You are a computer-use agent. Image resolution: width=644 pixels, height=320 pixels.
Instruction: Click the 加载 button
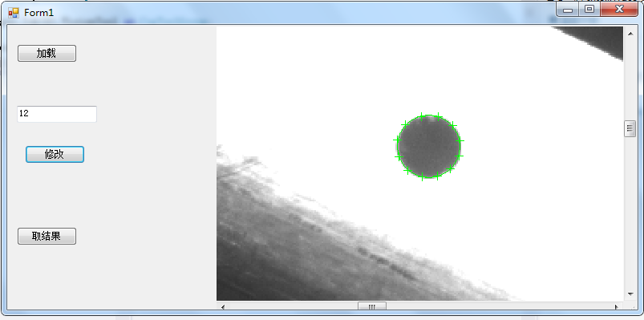47,54
